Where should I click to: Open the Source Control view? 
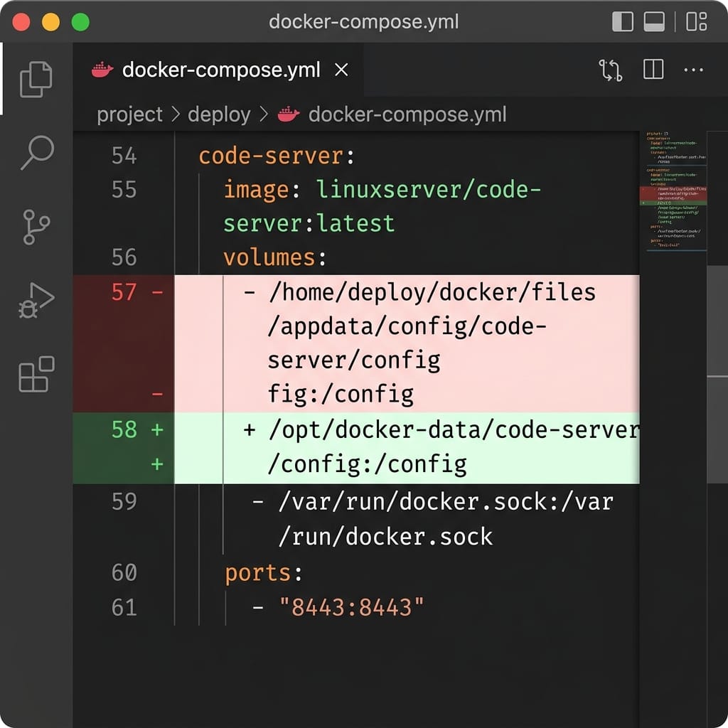pos(36,227)
